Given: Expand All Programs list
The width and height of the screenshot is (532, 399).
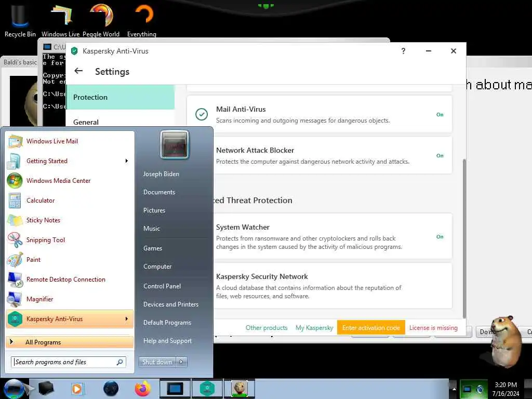Looking at the screenshot, I should (70, 342).
